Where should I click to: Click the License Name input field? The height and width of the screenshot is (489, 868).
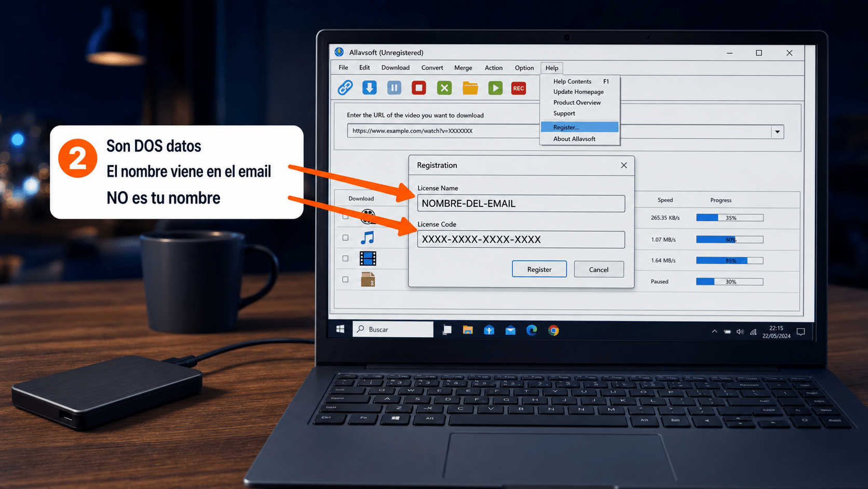click(x=521, y=203)
